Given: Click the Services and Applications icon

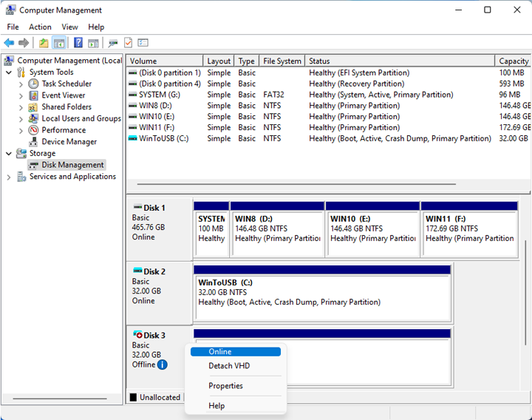Looking at the screenshot, I should pos(21,177).
